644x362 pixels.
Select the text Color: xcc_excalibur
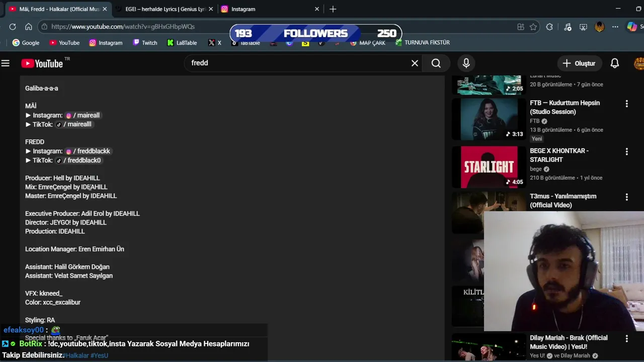click(x=53, y=302)
